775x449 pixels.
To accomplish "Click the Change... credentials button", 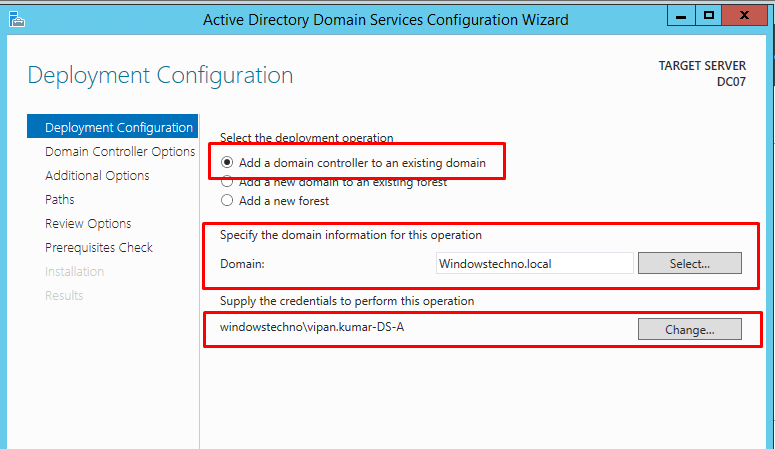I will pos(689,329).
